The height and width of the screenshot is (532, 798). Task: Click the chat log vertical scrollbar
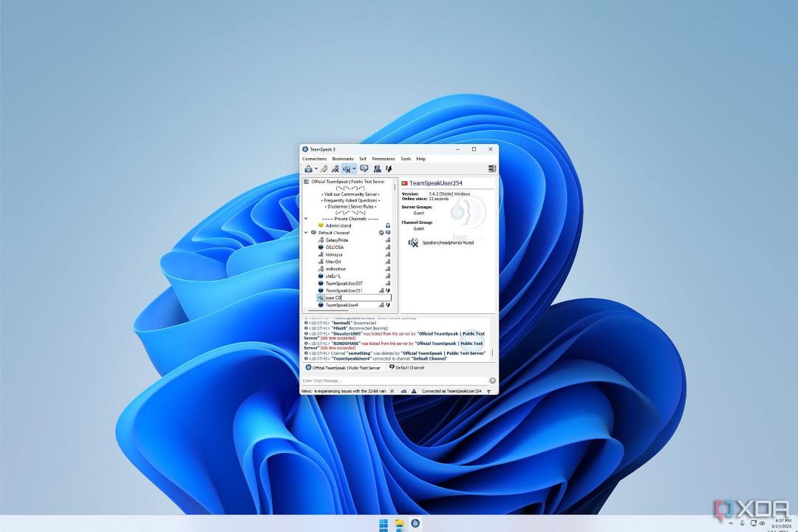(492, 352)
